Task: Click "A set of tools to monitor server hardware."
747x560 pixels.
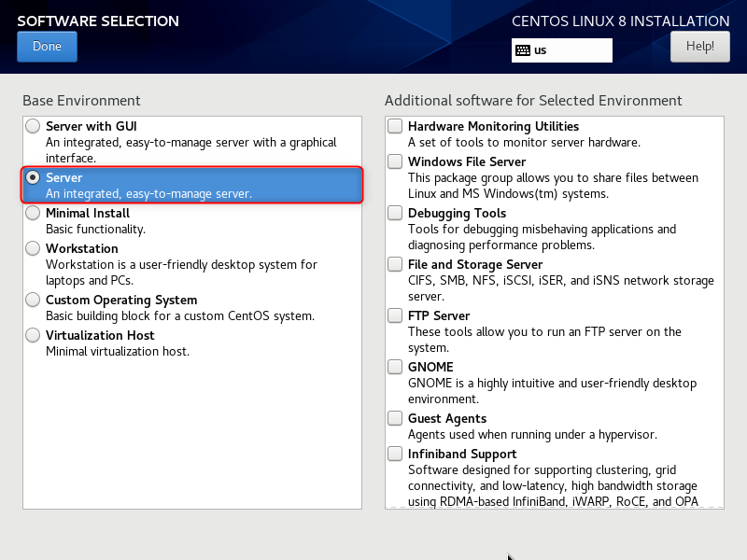Action: (x=524, y=143)
